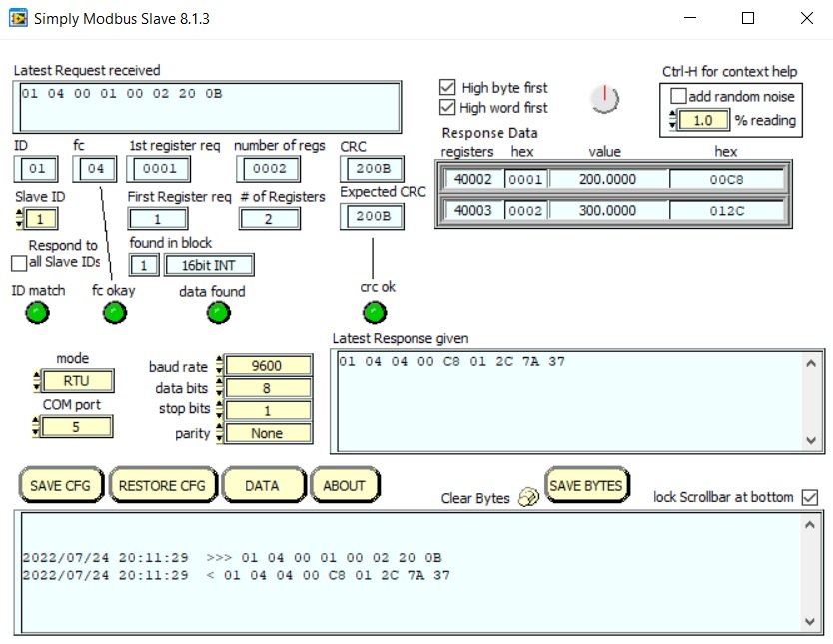Click the fc okay green indicator
The height and width of the screenshot is (644, 833).
click(x=115, y=313)
